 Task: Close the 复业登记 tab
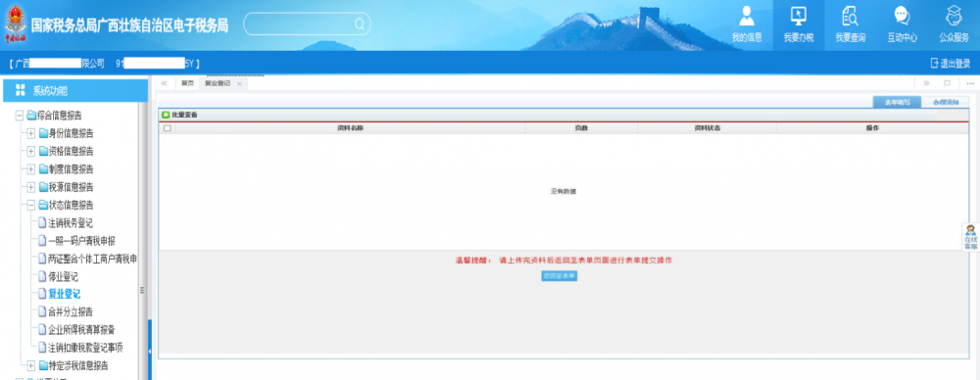click(239, 84)
